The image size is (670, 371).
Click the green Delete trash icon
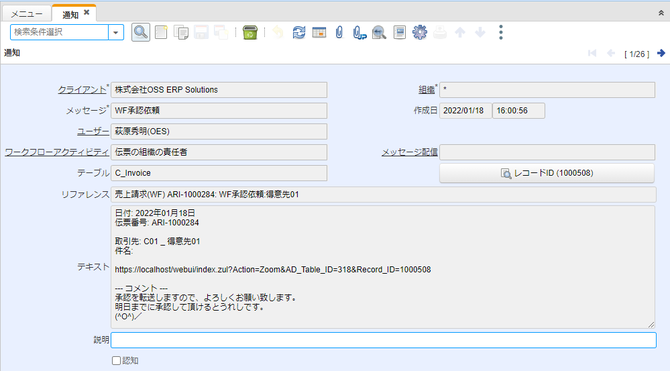click(250, 32)
